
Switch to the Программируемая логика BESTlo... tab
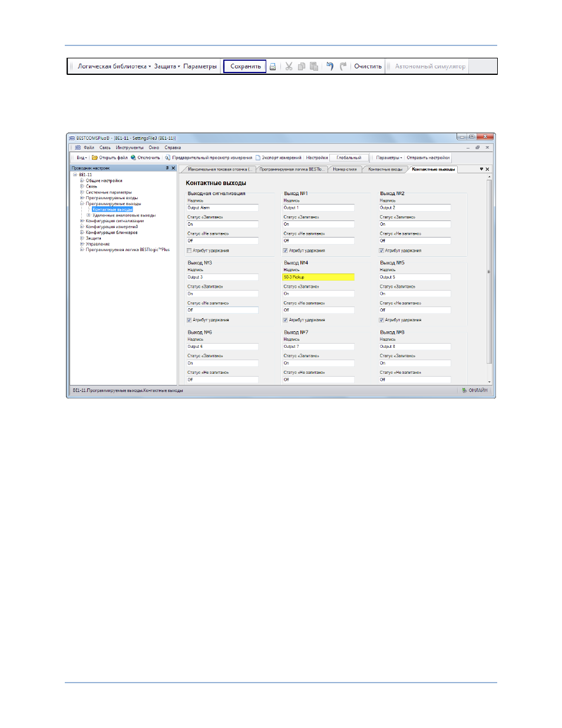click(291, 169)
